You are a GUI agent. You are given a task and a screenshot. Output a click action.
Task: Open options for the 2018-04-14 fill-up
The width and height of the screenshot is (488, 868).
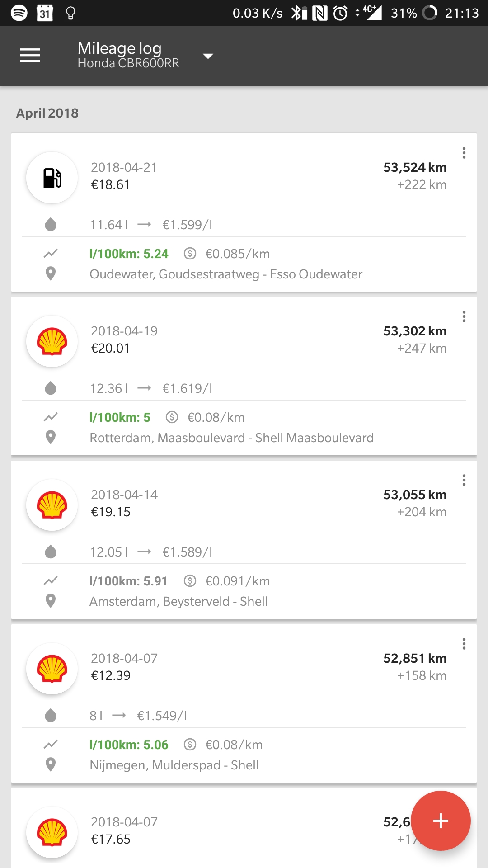[x=464, y=480]
